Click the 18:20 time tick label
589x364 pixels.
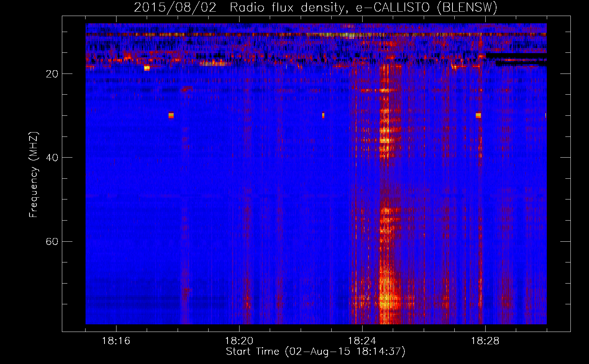coord(239,341)
